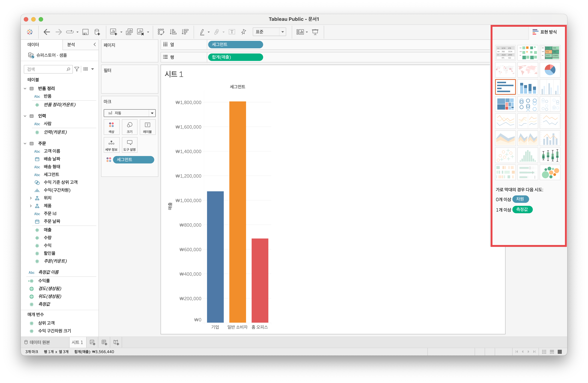Screen dimensions: 588x383
Task: Select the treemap chart type
Action: pos(505,104)
